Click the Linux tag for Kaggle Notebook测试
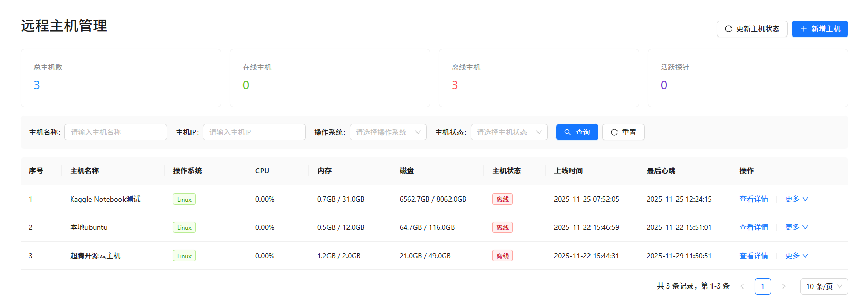Image resolution: width=868 pixels, height=306 pixels. pos(184,200)
